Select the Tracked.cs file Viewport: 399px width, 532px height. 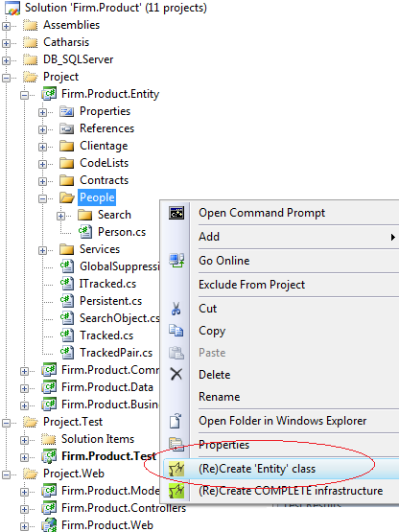pos(106,335)
